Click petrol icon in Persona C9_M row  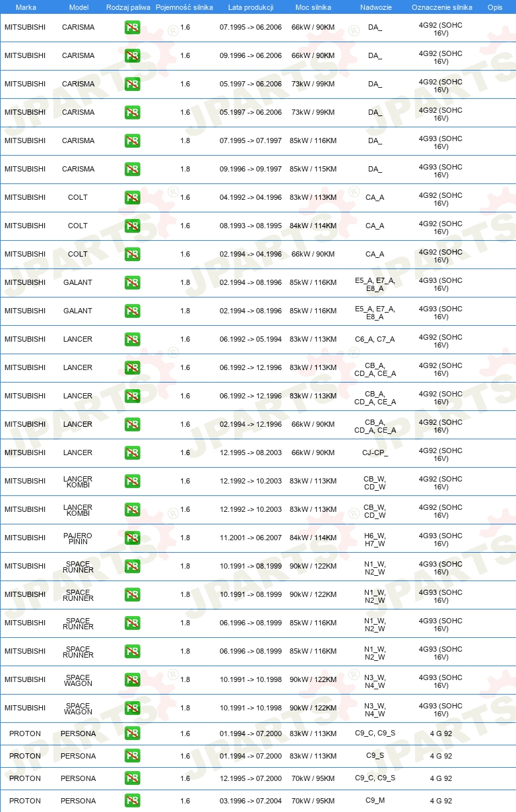click(x=132, y=801)
